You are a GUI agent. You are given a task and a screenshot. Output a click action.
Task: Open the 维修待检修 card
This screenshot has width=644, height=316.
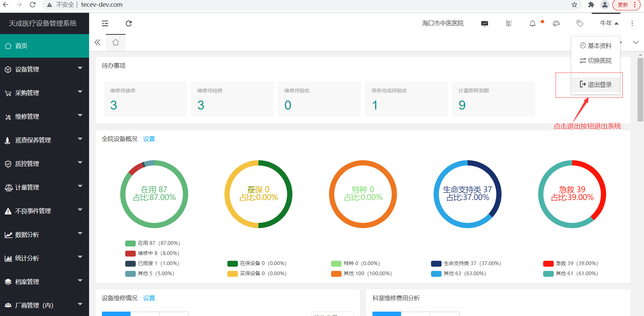232,99
